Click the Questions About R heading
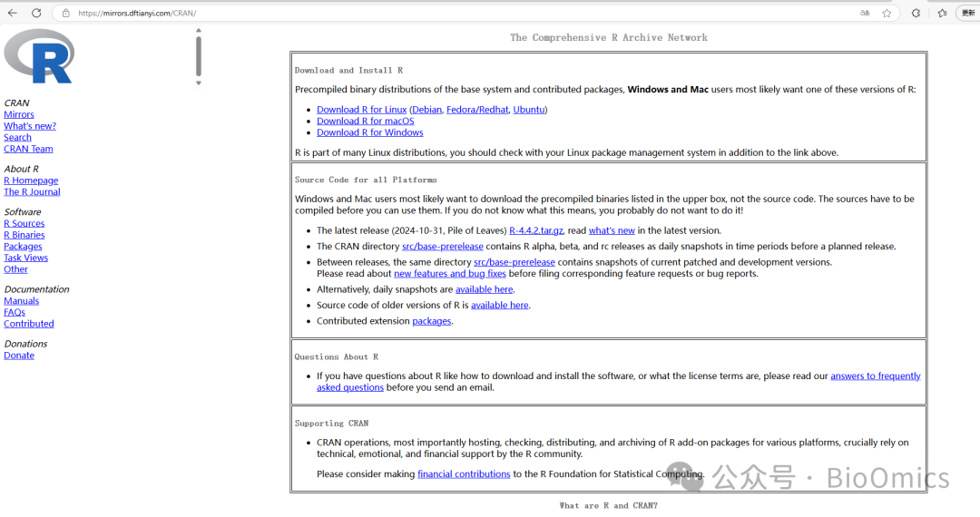Image resolution: width=980 pixels, height=517 pixels. pyautogui.click(x=337, y=357)
